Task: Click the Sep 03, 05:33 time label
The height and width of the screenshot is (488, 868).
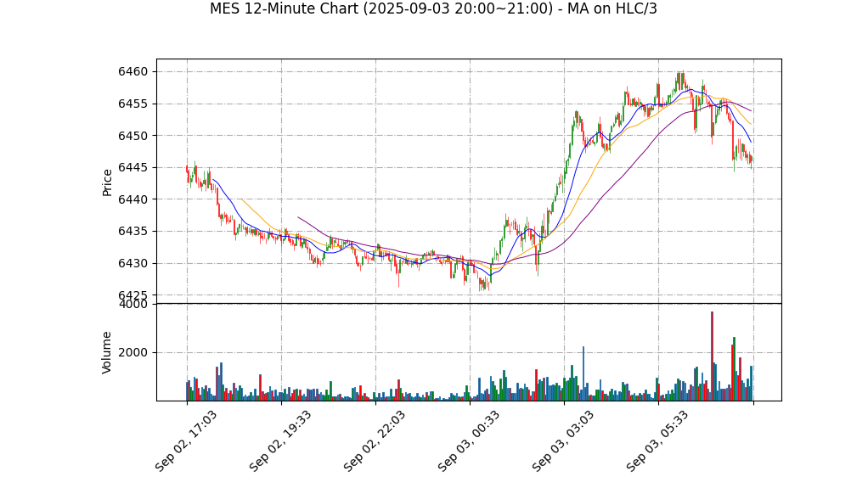Action: 657,441
